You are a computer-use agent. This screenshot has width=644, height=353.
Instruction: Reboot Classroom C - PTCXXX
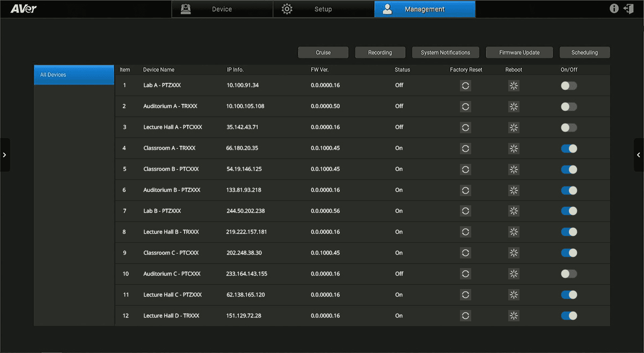[514, 253]
